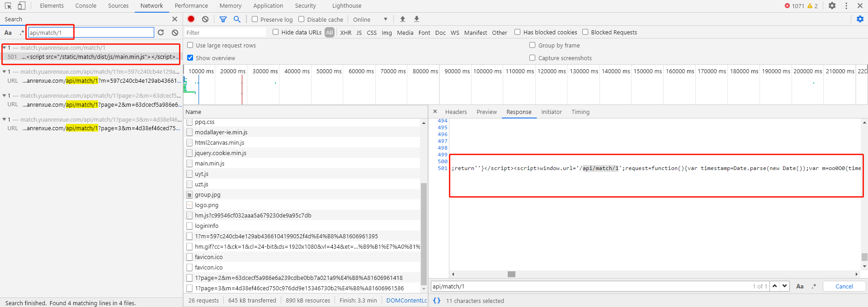Click the network Filter input field
This screenshot has width=868, height=307.
[225, 33]
